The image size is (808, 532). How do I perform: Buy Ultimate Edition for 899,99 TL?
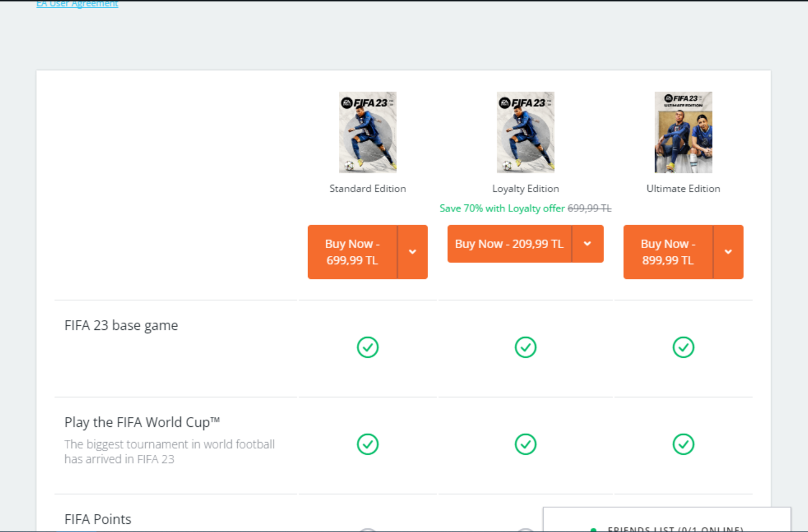coord(668,252)
